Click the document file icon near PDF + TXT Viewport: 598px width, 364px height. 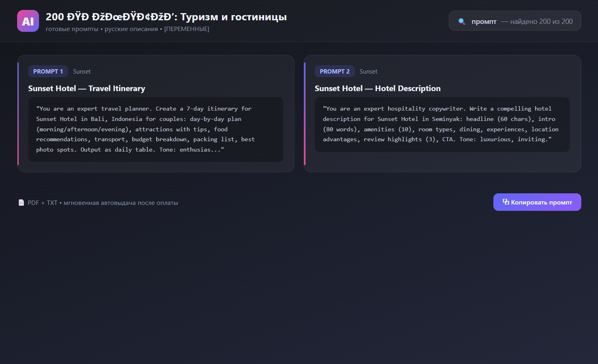pyautogui.click(x=21, y=203)
